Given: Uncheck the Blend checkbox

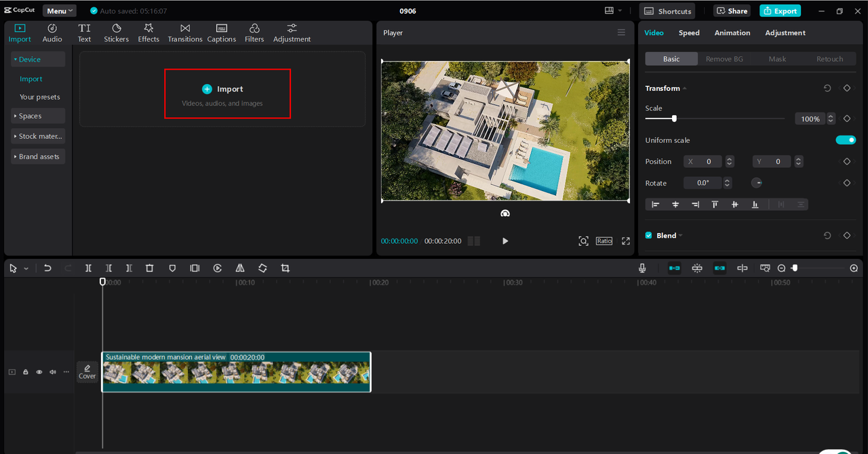Looking at the screenshot, I should [x=649, y=236].
